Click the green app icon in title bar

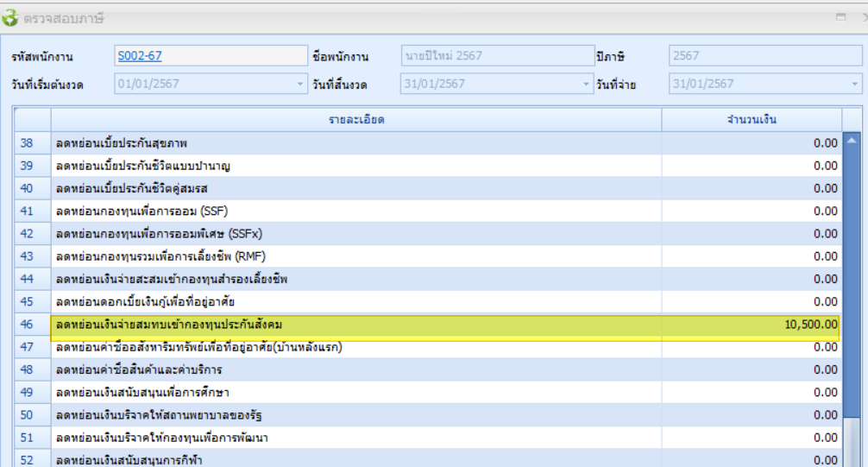click(11, 17)
